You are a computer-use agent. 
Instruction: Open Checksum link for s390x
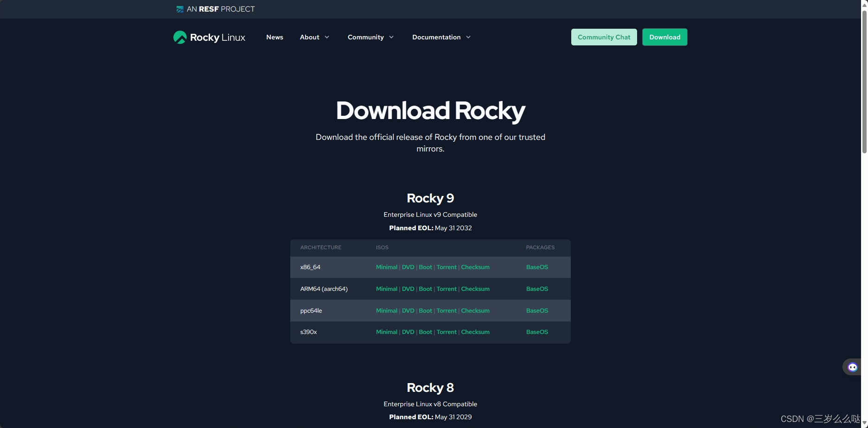coord(475,332)
